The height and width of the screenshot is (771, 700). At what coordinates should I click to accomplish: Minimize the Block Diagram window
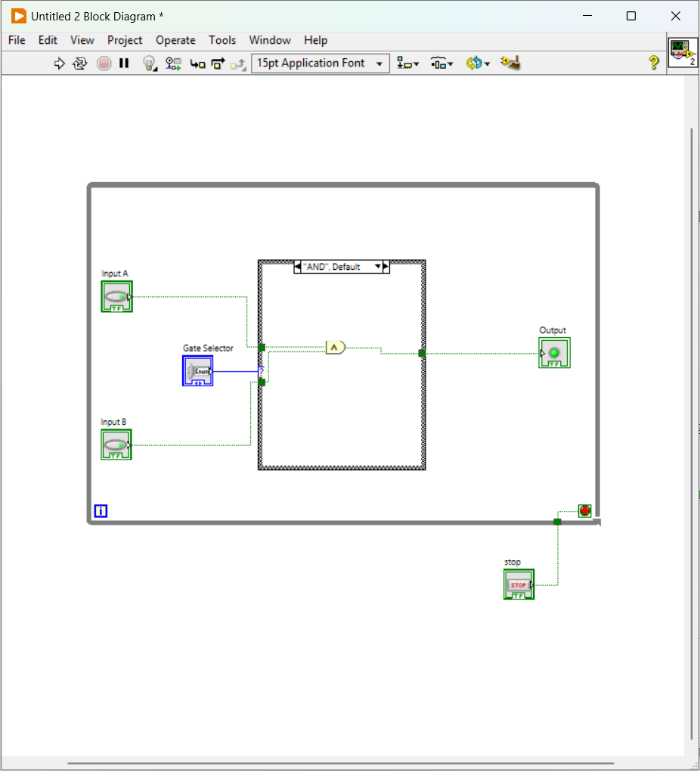click(587, 16)
